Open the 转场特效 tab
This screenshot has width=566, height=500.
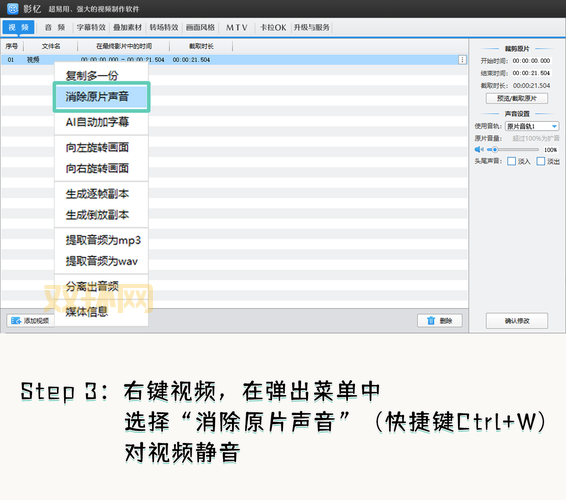click(x=164, y=27)
